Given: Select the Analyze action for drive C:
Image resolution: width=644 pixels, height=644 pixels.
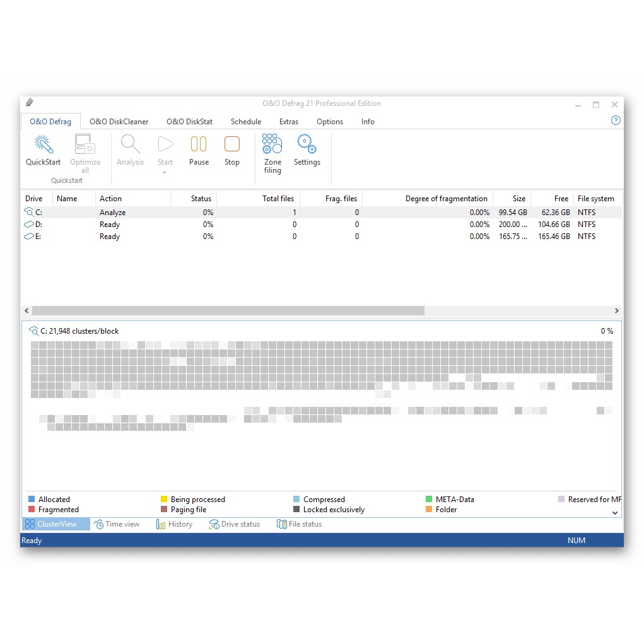Looking at the screenshot, I should [112, 213].
